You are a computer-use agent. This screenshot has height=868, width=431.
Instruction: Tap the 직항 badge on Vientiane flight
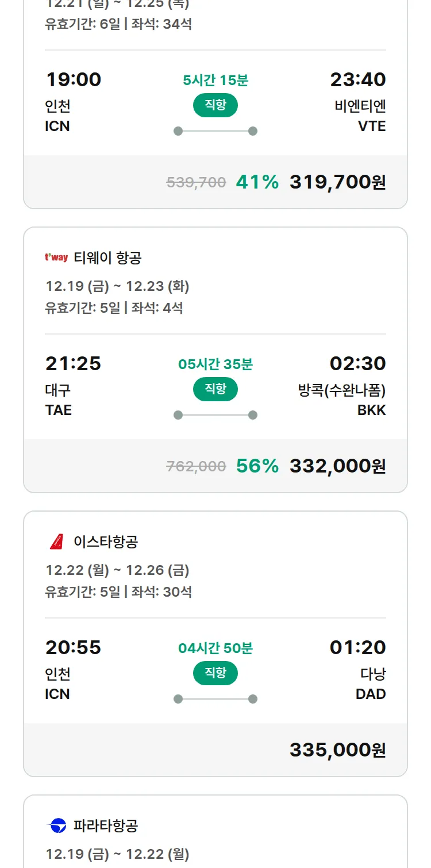215,105
